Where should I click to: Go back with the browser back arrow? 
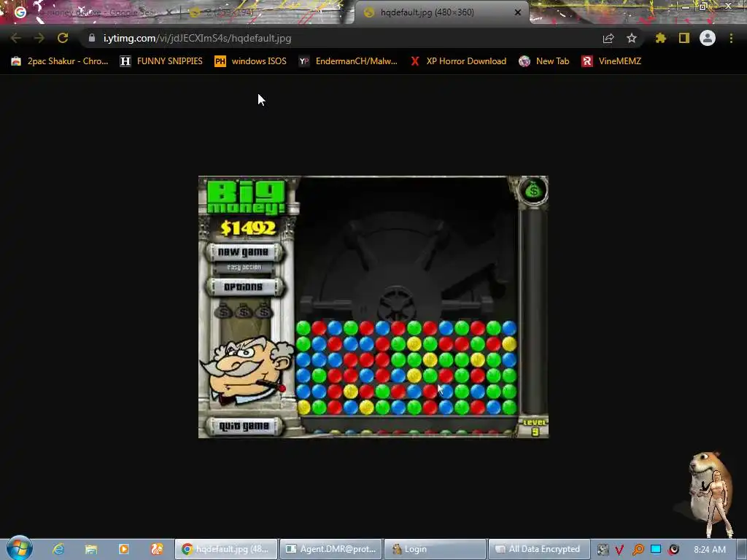[16, 38]
